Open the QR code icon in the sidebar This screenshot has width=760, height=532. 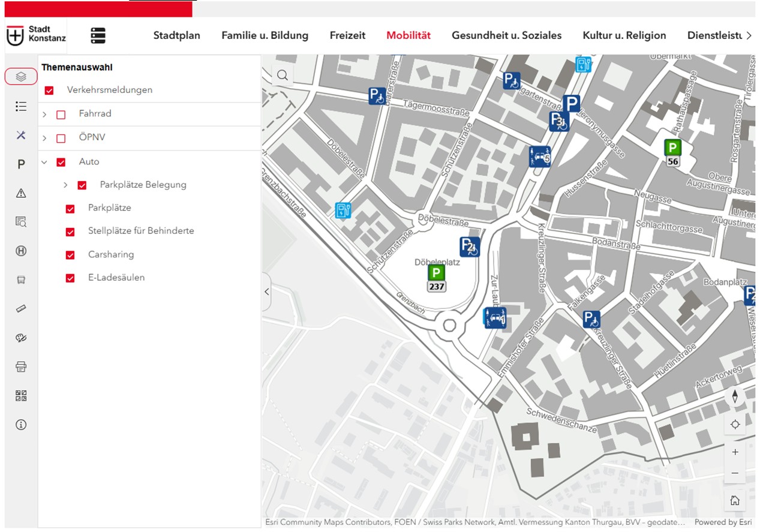[x=20, y=395]
